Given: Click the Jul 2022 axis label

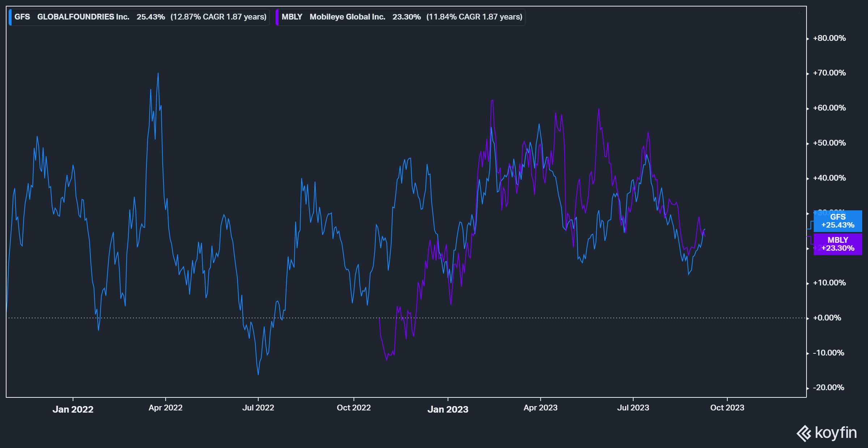Looking at the screenshot, I should [258, 408].
